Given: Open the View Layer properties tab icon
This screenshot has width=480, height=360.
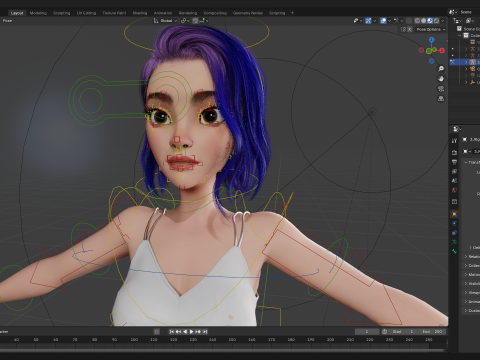Looking at the screenshot, I should (454, 171).
